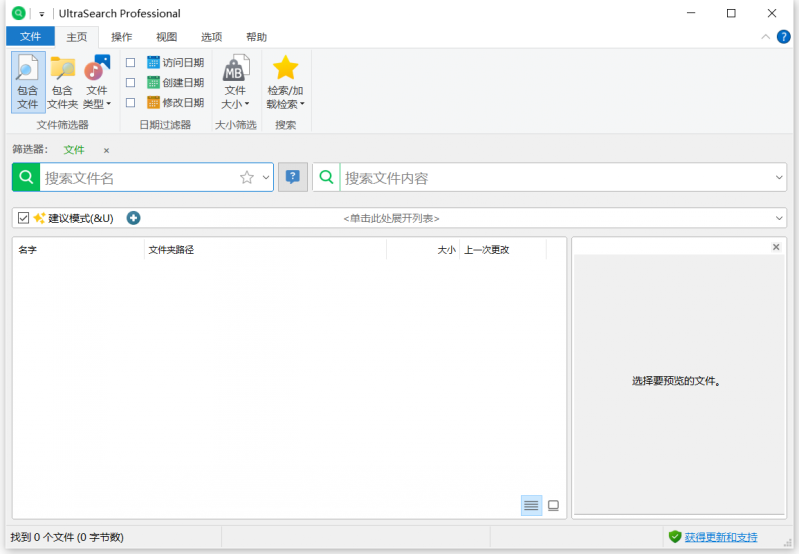
Task: Switch to the 视图 ribbon tab
Action: (166, 37)
